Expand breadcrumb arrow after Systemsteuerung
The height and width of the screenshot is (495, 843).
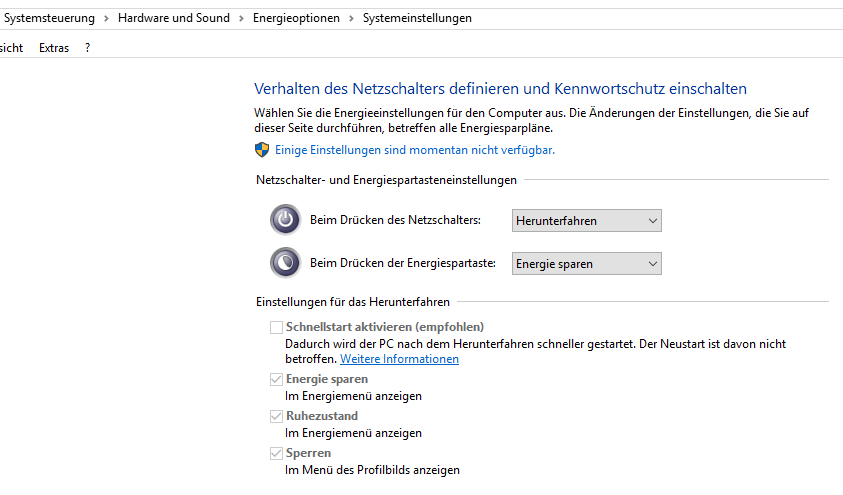pos(107,18)
